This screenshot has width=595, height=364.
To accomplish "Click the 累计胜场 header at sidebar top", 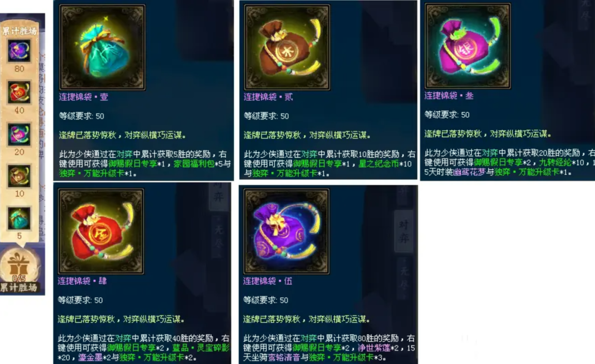I will pyautogui.click(x=19, y=31).
